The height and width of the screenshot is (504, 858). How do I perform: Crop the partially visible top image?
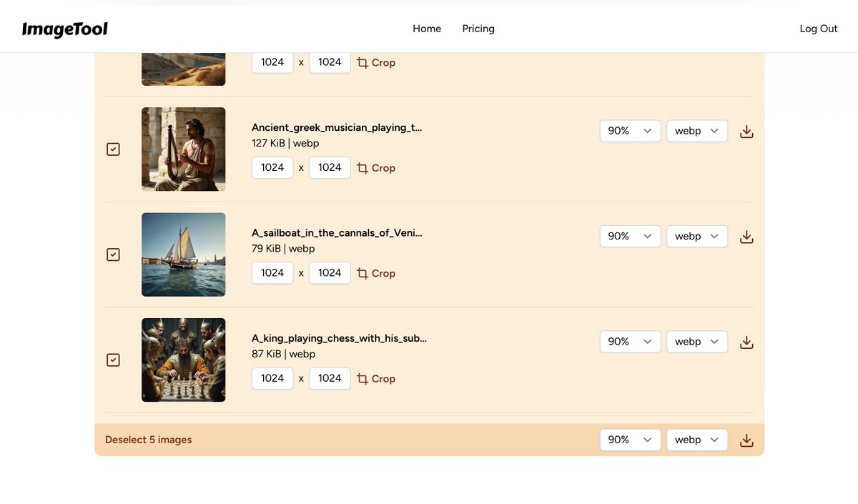pyautogui.click(x=376, y=63)
